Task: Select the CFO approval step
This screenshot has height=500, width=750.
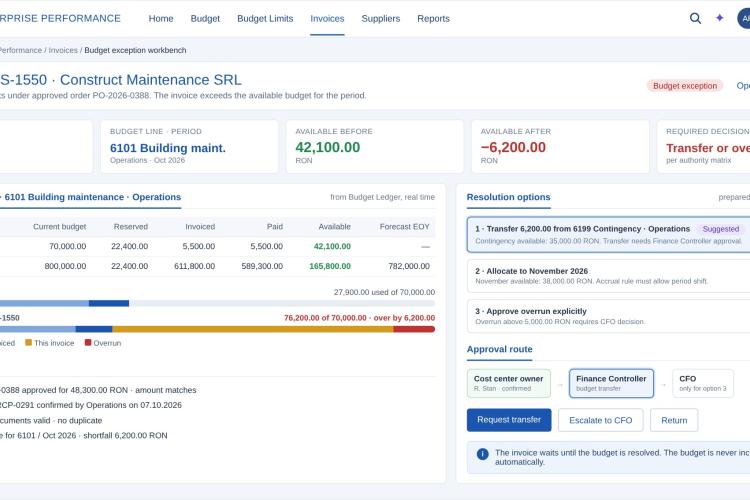Action: click(x=703, y=383)
